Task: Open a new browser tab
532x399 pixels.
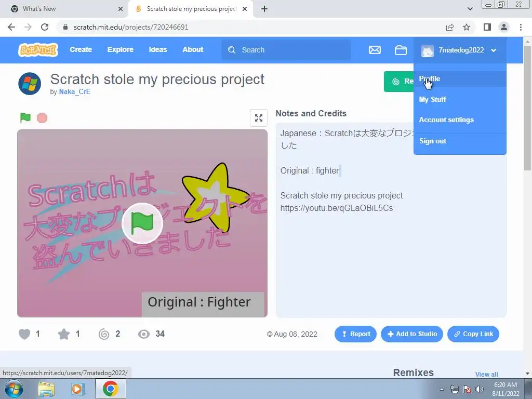Action: 264,9
